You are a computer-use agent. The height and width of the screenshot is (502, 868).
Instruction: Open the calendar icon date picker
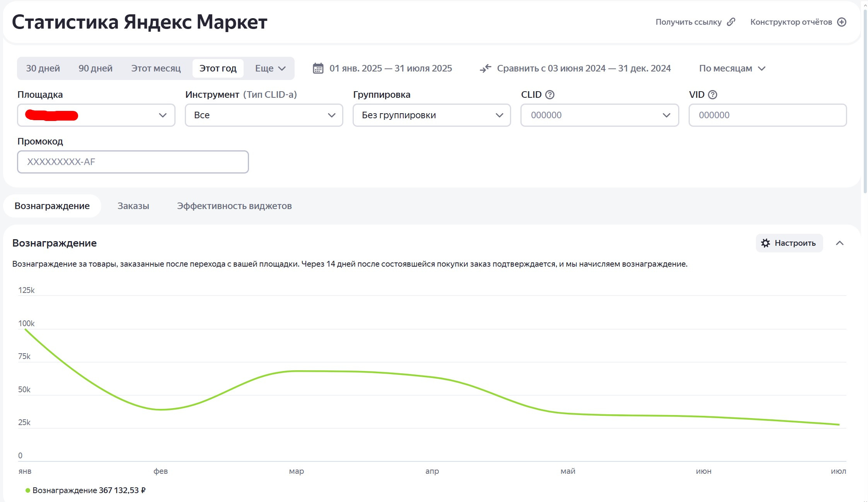(318, 68)
